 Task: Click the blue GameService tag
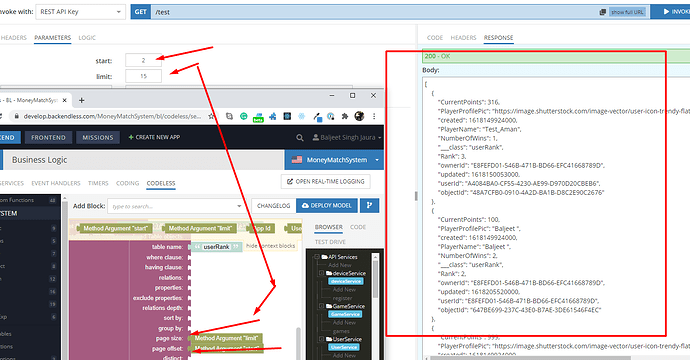pos(345,314)
